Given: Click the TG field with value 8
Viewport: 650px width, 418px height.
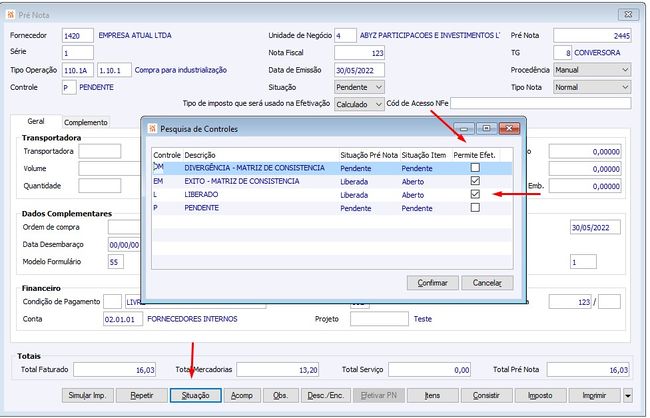Looking at the screenshot, I should click(x=563, y=53).
